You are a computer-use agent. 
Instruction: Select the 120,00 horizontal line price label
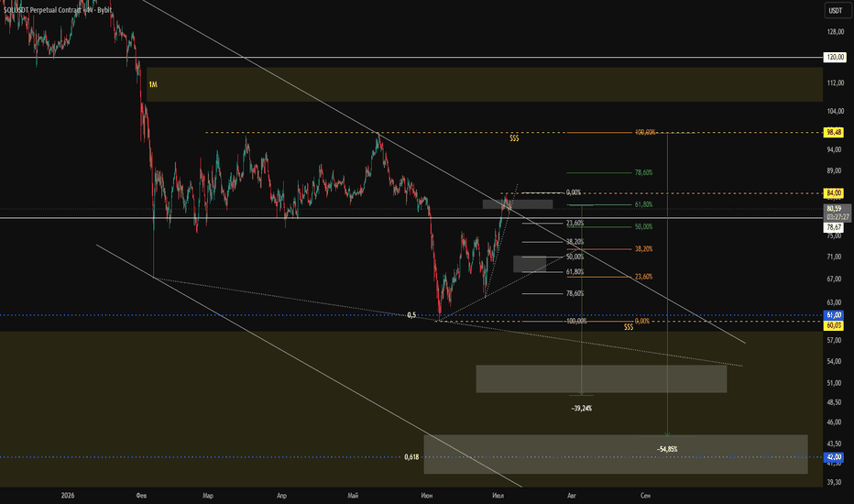[x=835, y=57]
